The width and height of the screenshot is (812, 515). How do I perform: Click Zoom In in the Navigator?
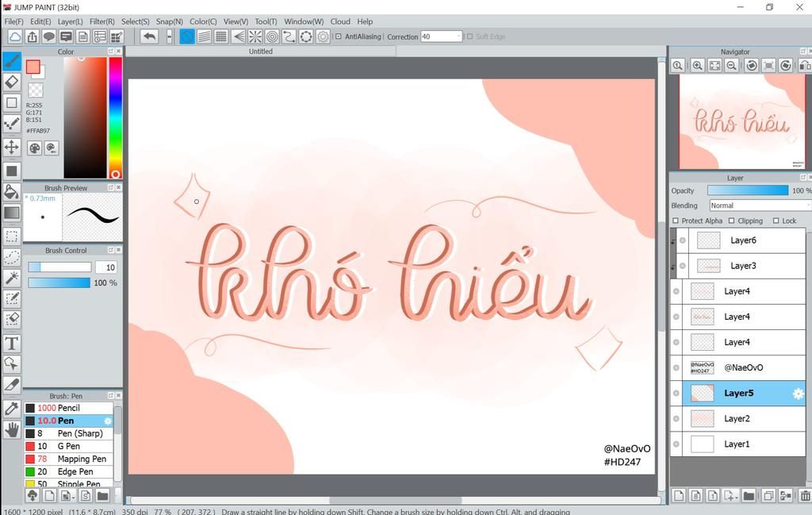tap(698, 66)
